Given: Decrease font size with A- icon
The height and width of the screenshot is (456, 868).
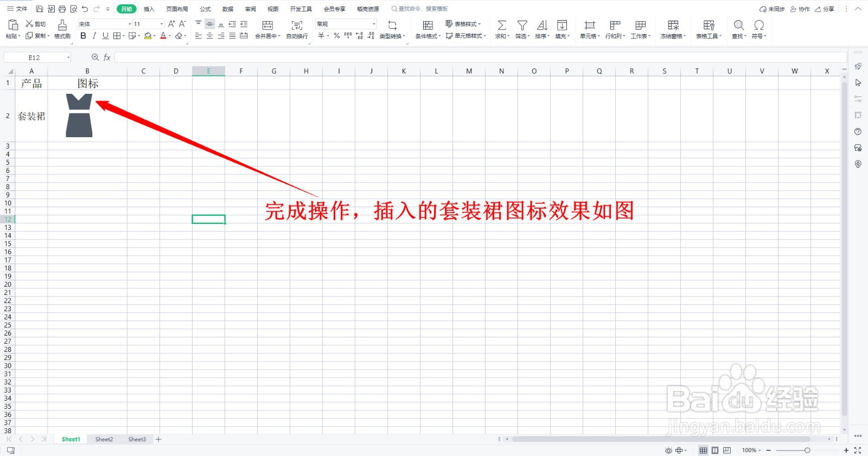Looking at the screenshot, I should (182, 24).
